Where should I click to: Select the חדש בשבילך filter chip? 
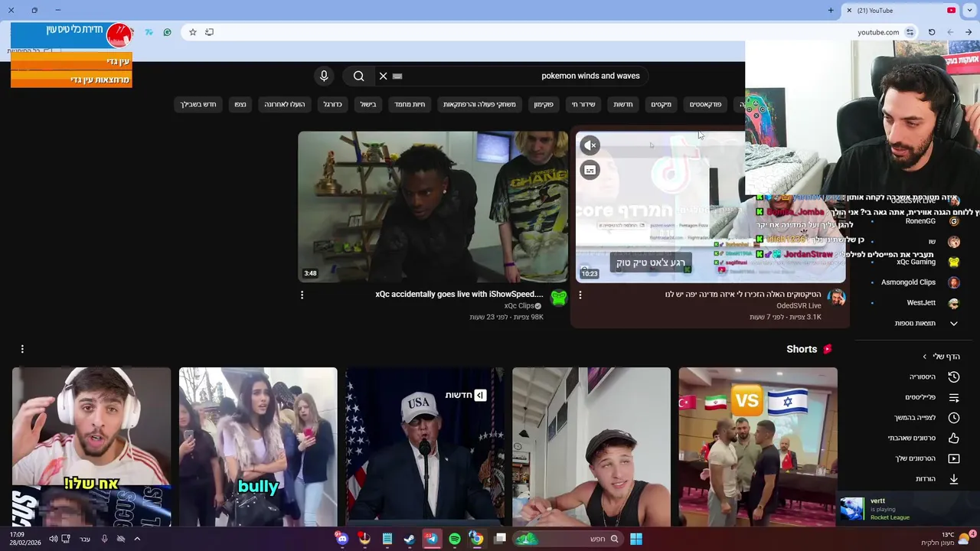click(x=198, y=104)
